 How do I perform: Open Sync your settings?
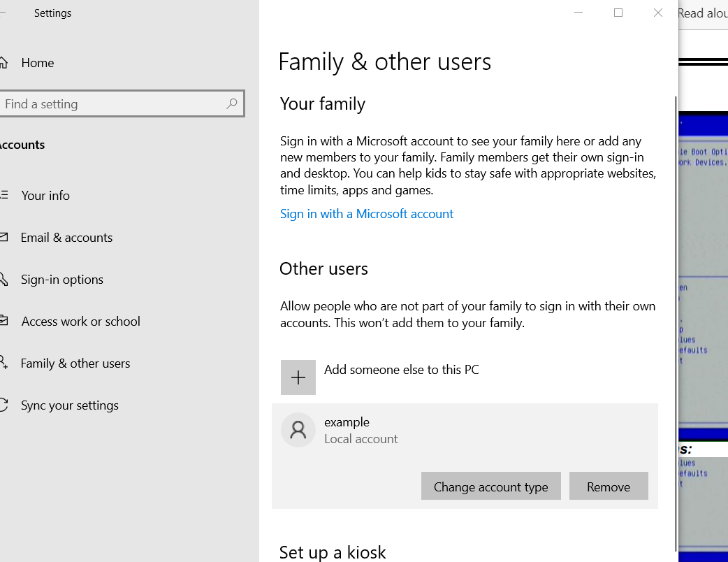(70, 405)
